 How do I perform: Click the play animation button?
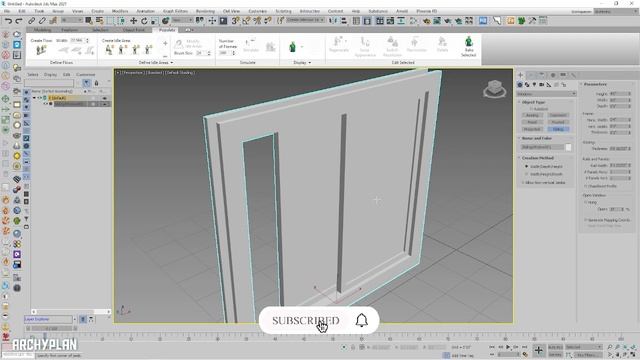click(508, 347)
